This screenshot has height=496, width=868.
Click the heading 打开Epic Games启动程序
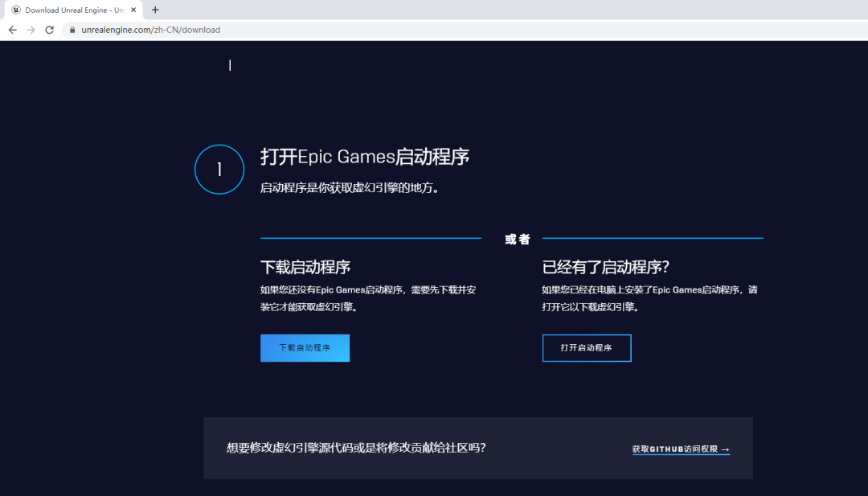[x=365, y=157]
